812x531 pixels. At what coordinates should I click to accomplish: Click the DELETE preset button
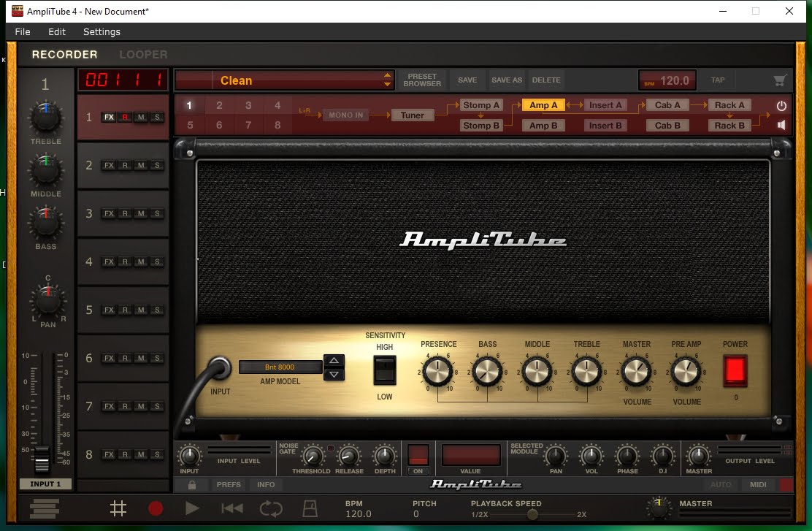click(x=546, y=80)
